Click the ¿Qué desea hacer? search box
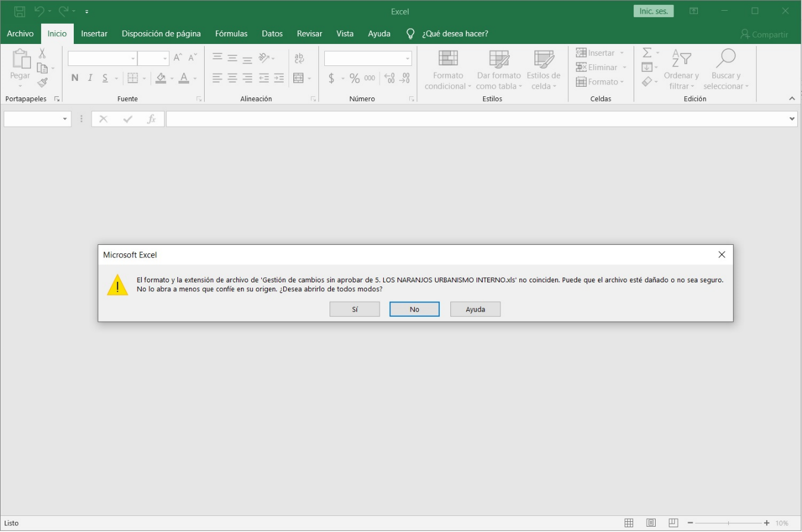Image resolution: width=802 pixels, height=532 pixels. pyautogui.click(x=455, y=34)
